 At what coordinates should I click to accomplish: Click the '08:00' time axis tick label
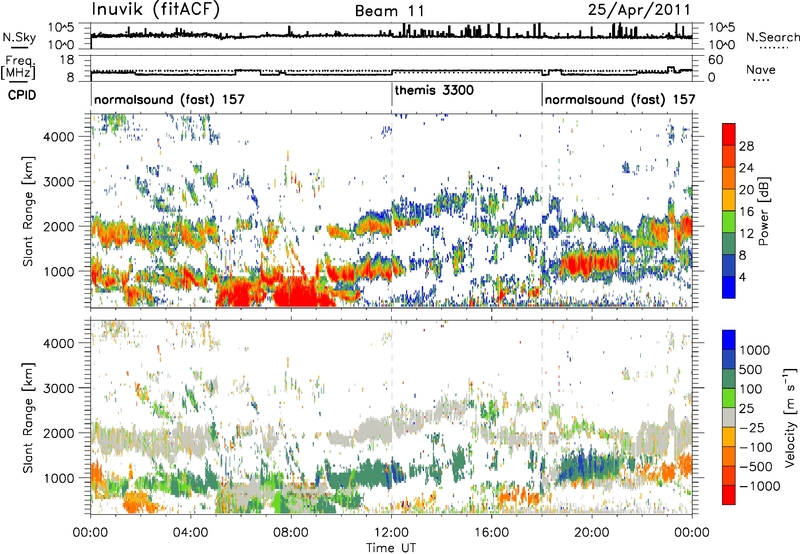pos(291,533)
